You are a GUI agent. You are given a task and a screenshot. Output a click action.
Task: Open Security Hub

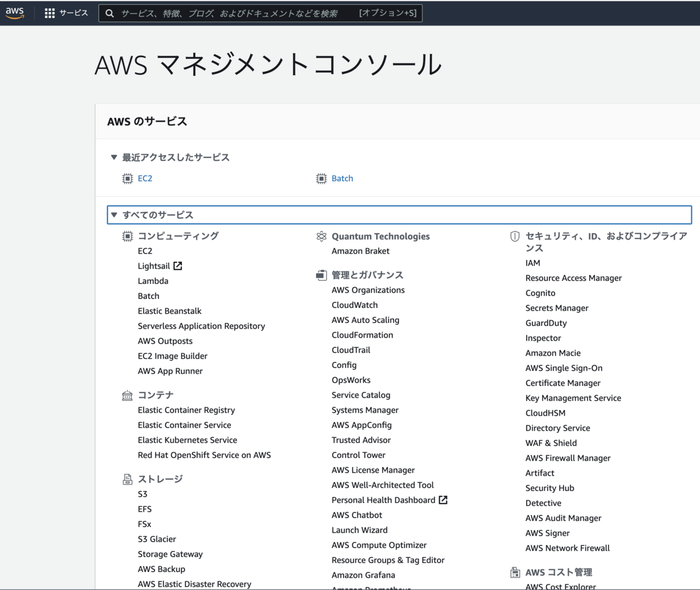click(550, 489)
